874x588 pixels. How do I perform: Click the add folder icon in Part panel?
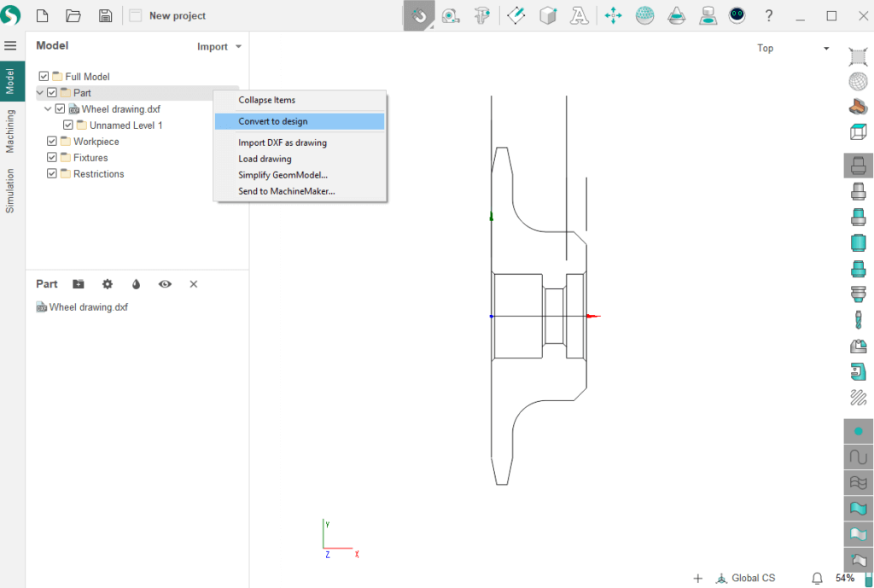[x=79, y=284]
